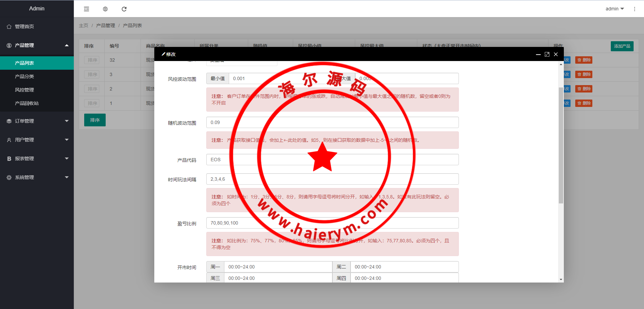Go to 产品回收站 page

(x=26, y=103)
